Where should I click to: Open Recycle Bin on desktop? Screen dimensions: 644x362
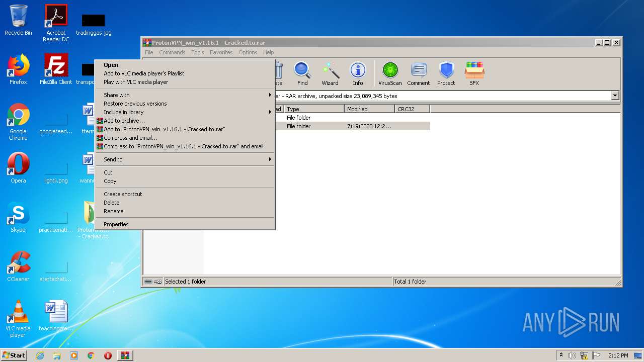(x=18, y=20)
